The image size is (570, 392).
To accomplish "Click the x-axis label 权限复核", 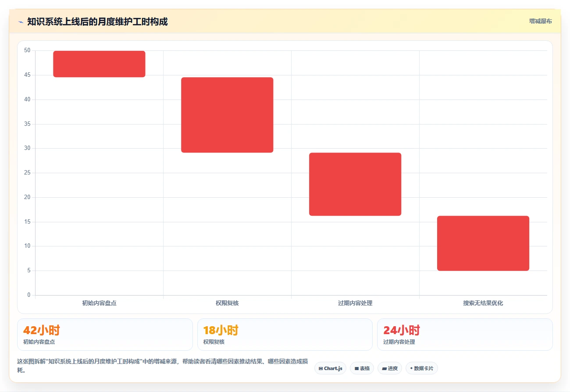I will (227, 303).
